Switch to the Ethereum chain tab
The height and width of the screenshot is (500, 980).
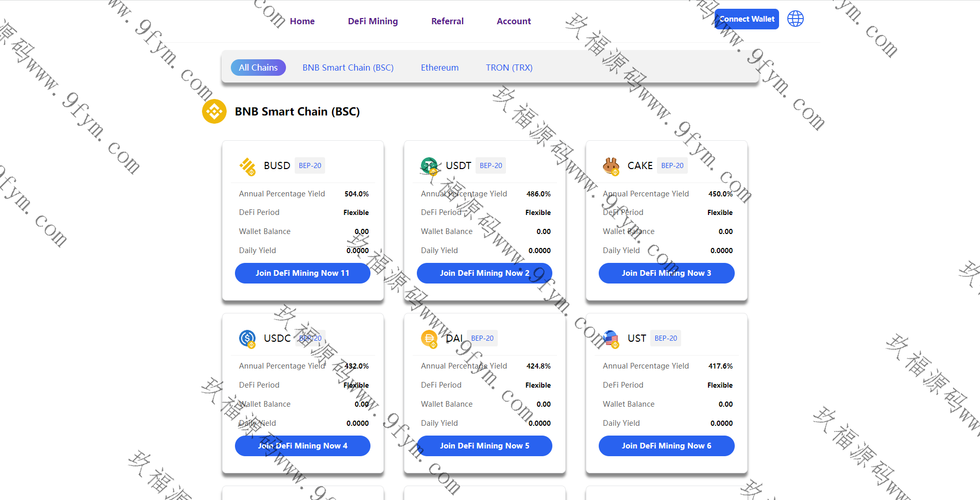point(440,68)
